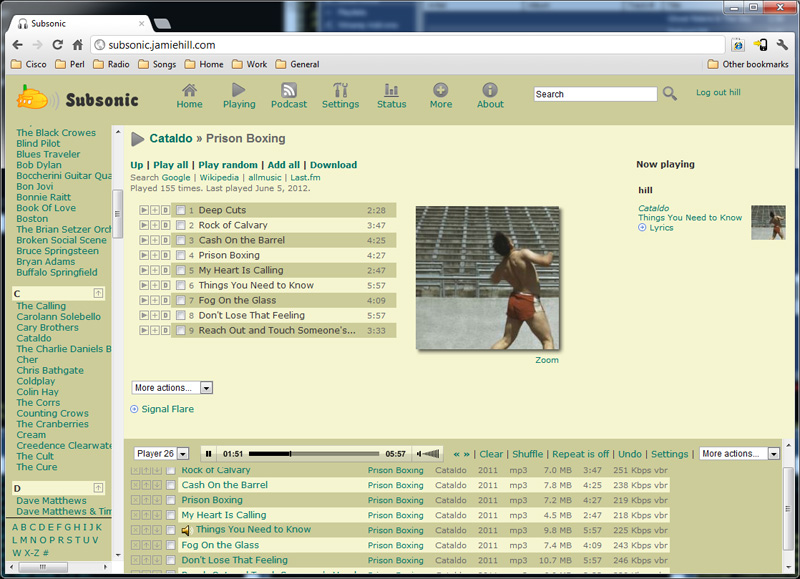Download Cash On the Barrel with D icon
This screenshot has width=800, height=579.
point(165,240)
